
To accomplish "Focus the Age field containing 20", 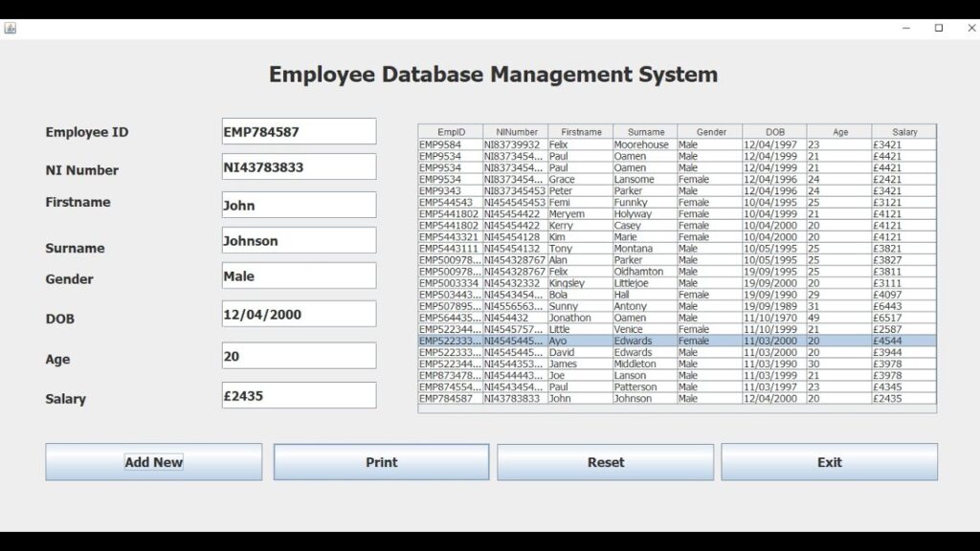I will click(x=300, y=356).
